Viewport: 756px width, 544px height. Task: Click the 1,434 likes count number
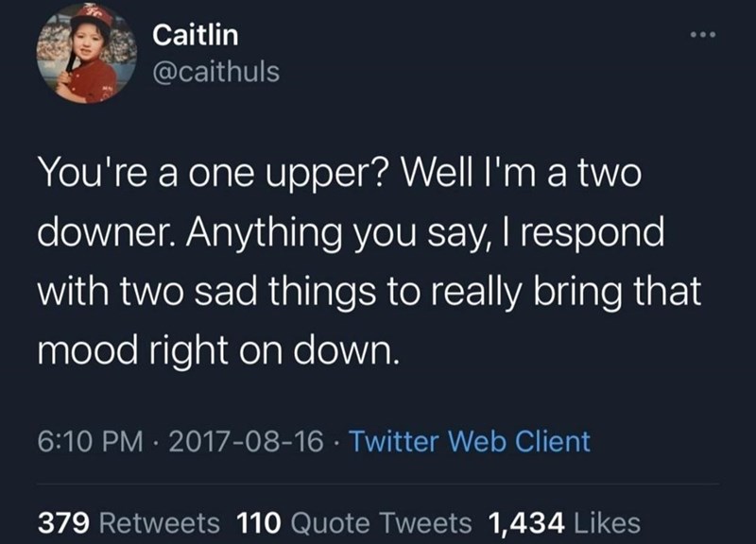(526, 521)
